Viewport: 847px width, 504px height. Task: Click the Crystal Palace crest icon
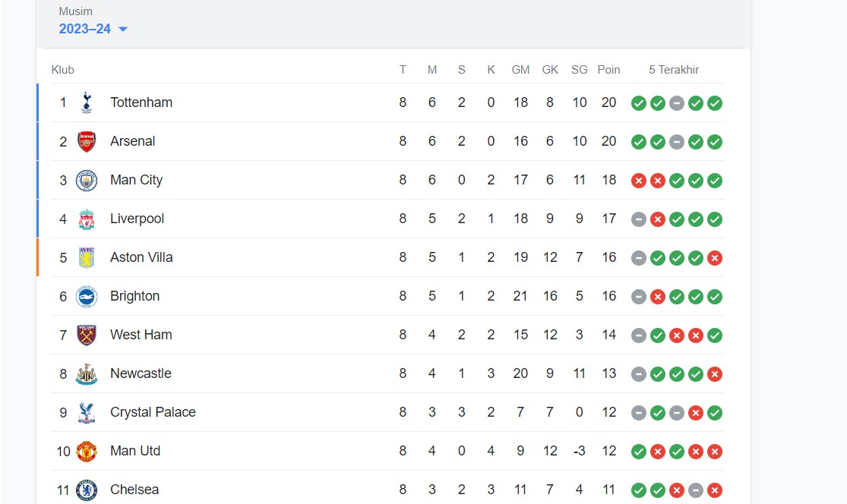tap(87, 413)
